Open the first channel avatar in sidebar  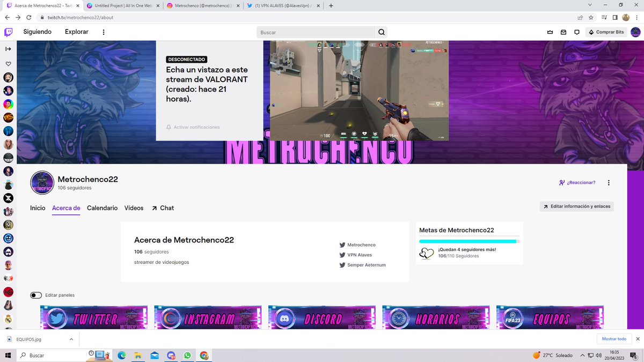click(8, 77)
